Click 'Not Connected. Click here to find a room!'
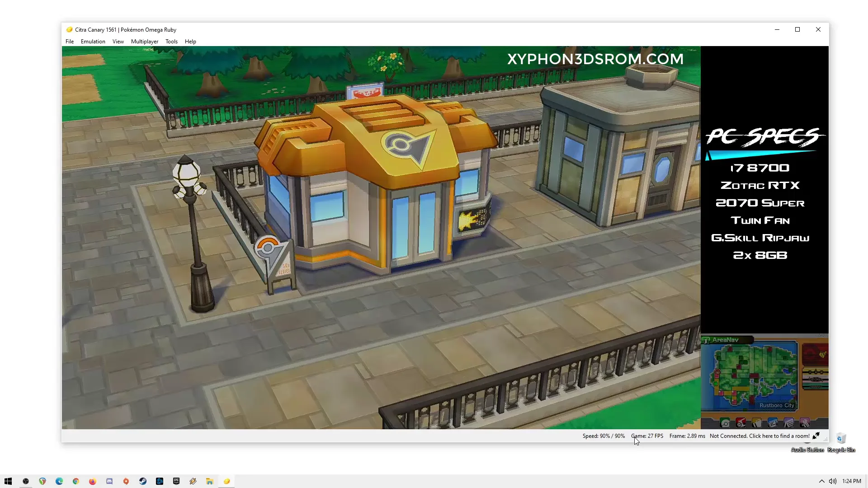The image size is (868, 488). click(759, 436)
